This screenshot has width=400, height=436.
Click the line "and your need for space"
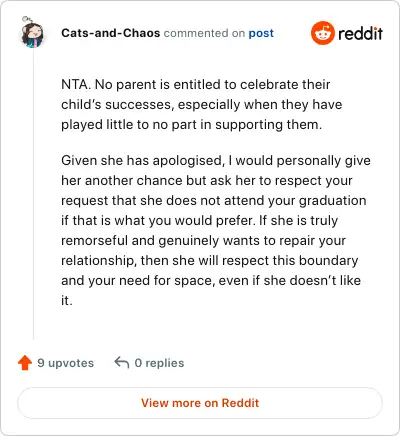coord(211,281)
